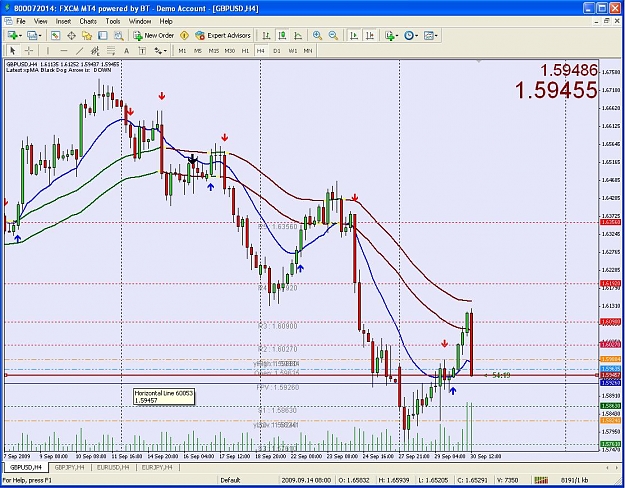Switch chart to Bar Chart
The width and height of the screenshot is (625, 488).
click(x=266, y=35)
